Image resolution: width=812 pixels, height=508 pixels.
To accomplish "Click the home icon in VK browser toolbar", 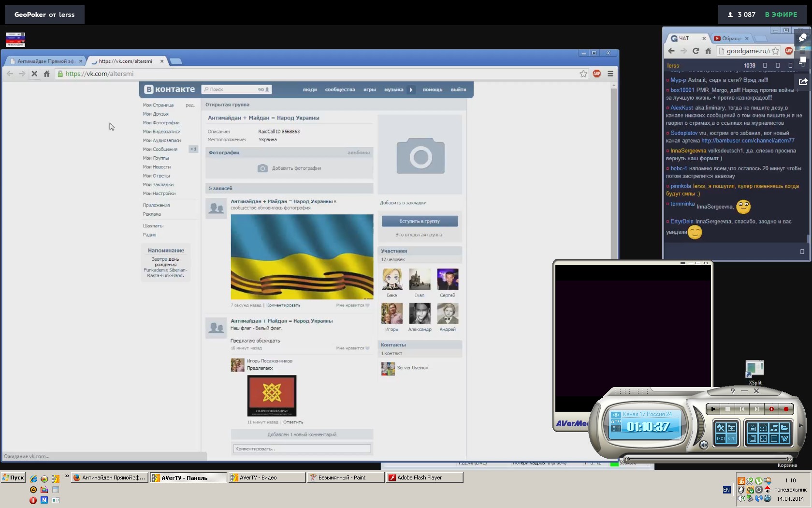I will (x=47, y=74).
